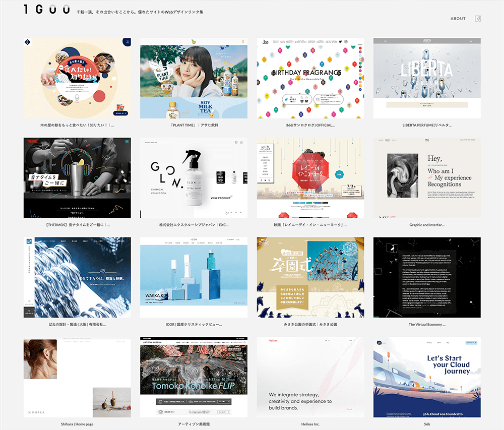The height and width of the screenshot is (430, 504).
Task: Click the '株式会社エクスクルーシブジャパン' caption
Action: [194, 225]
